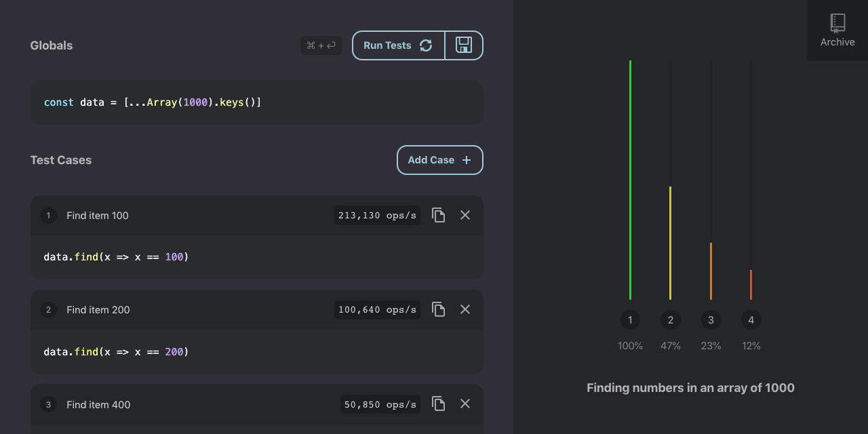Click the Add Case button
Screen dimensions: 868x434
pos(432,160)
